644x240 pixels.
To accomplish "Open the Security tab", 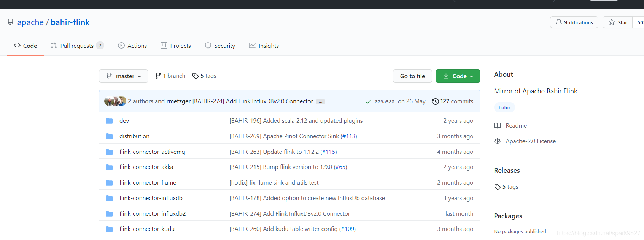I will pos(220,46).
